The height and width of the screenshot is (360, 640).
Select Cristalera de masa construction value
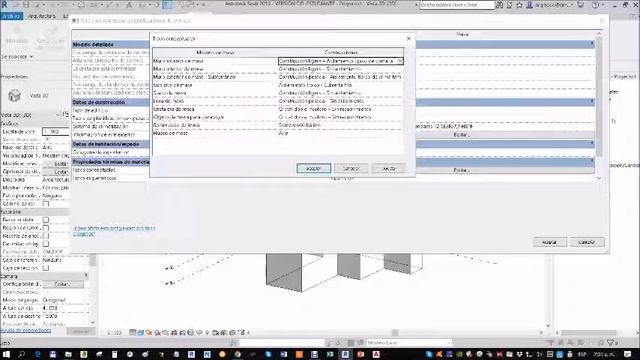tap(340, 109)
